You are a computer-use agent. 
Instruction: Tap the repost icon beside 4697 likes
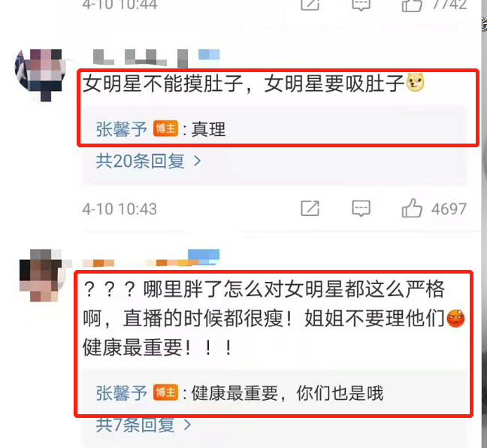point(310,208)
